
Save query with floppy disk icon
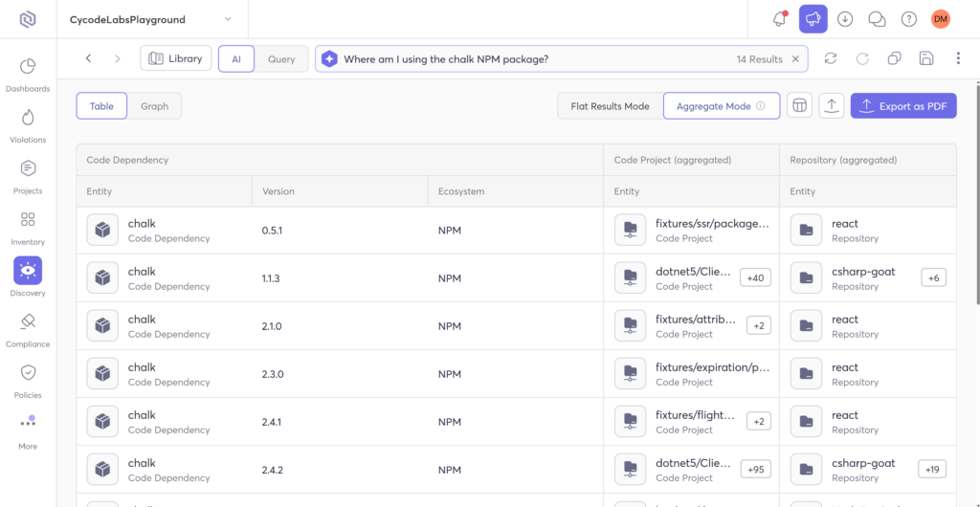click(926, 58)
